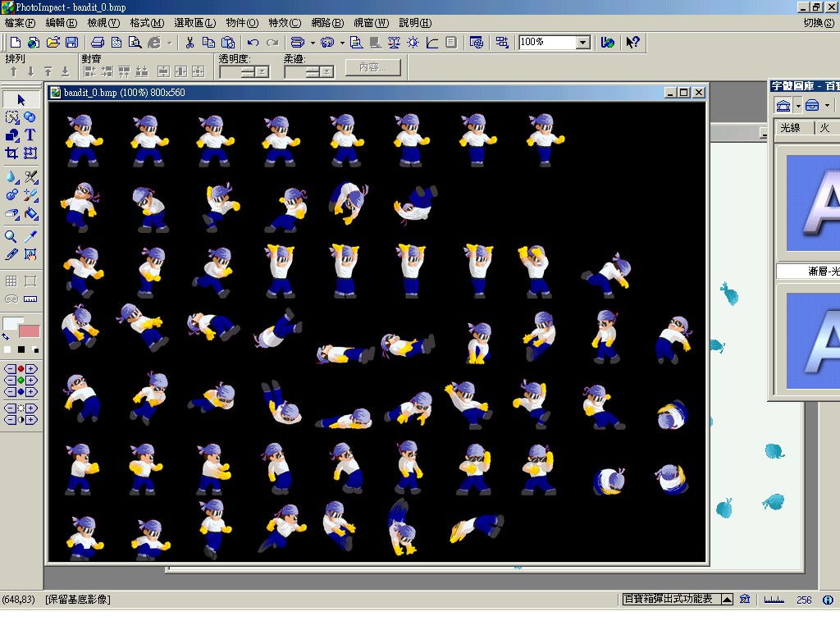Send object to bottom arrow

point(66,72)
